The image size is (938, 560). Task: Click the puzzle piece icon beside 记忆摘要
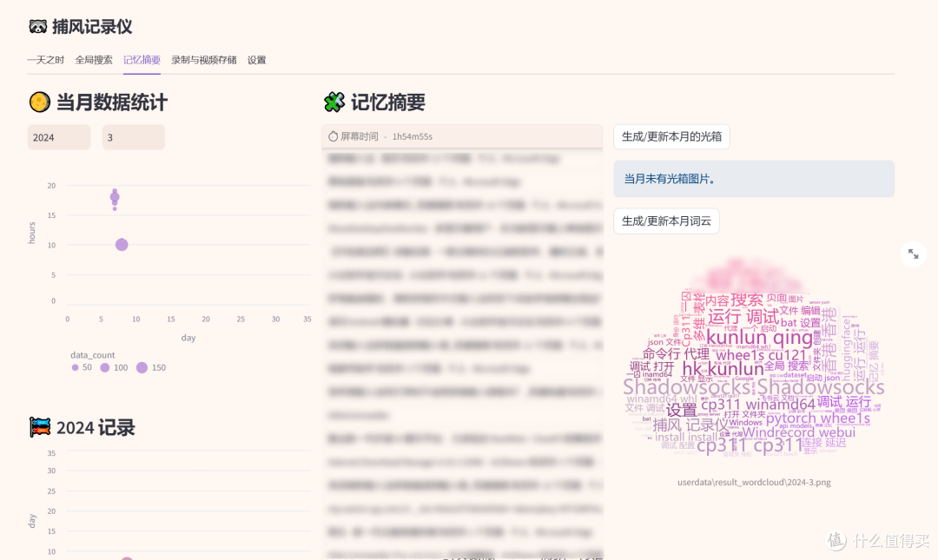334,102
